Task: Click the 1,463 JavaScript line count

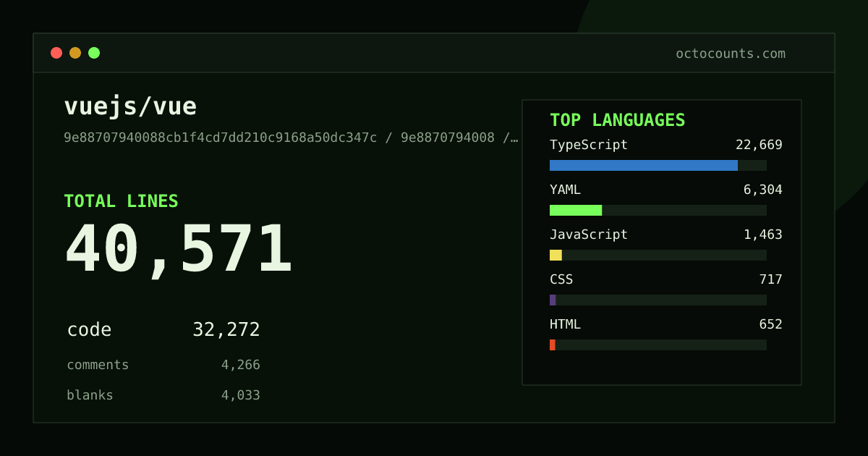Action: [763, 235]
